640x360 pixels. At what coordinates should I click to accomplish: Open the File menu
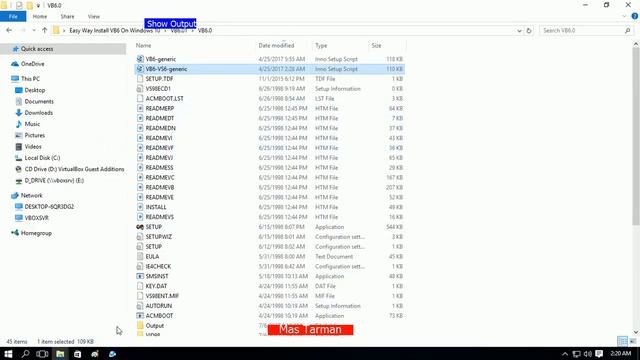pyautogui.click(x=13, y=16)
